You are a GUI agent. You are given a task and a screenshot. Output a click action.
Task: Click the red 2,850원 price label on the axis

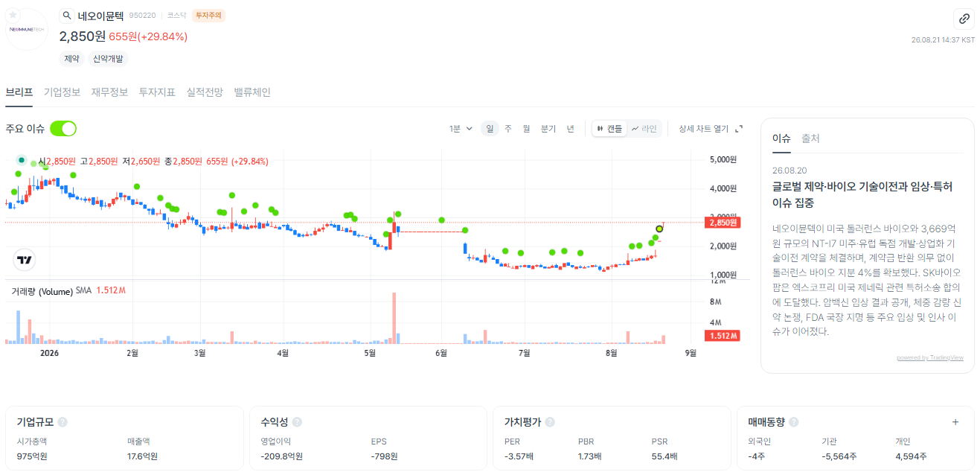(722, 222)
